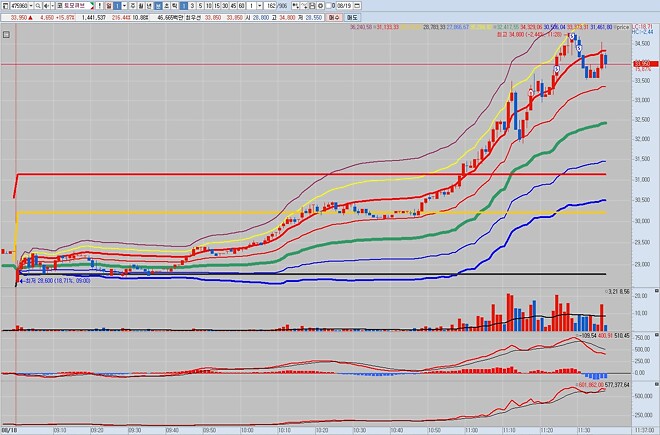660x435 pixels.
Task: Choose the 3-minute interval button
Action: pos(192,6)
